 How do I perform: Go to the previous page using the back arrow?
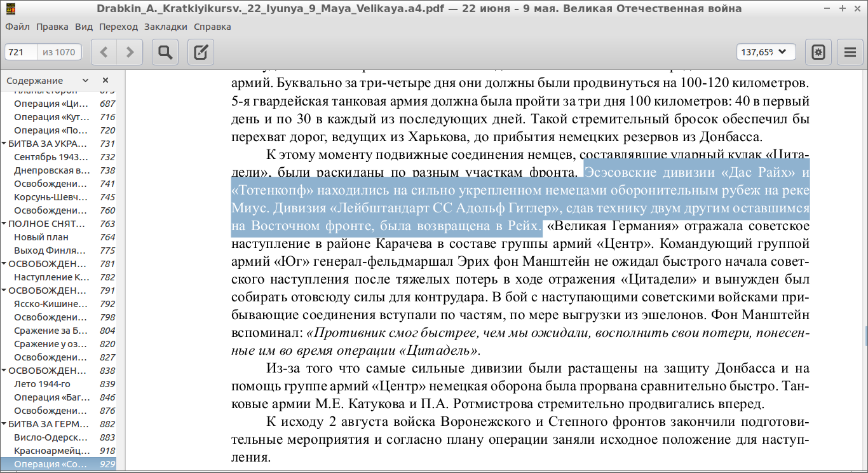coord(105,52)
